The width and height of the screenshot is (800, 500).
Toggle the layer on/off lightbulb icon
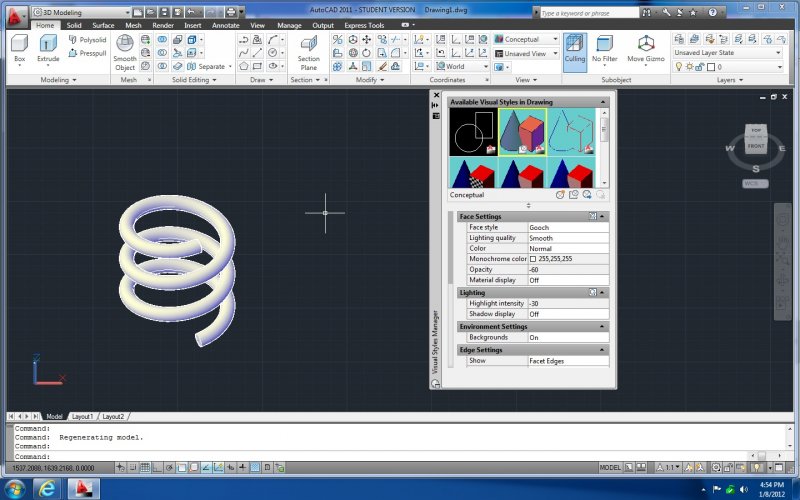(x=680, y=66)
